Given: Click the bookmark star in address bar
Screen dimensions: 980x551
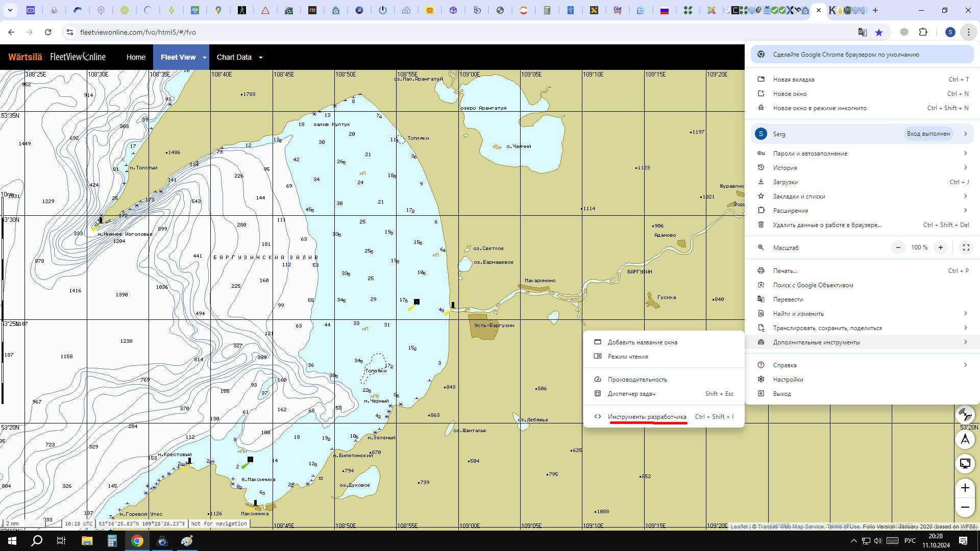Looking at the screenshot, I should pyautogui.click(x=879, y=32).
